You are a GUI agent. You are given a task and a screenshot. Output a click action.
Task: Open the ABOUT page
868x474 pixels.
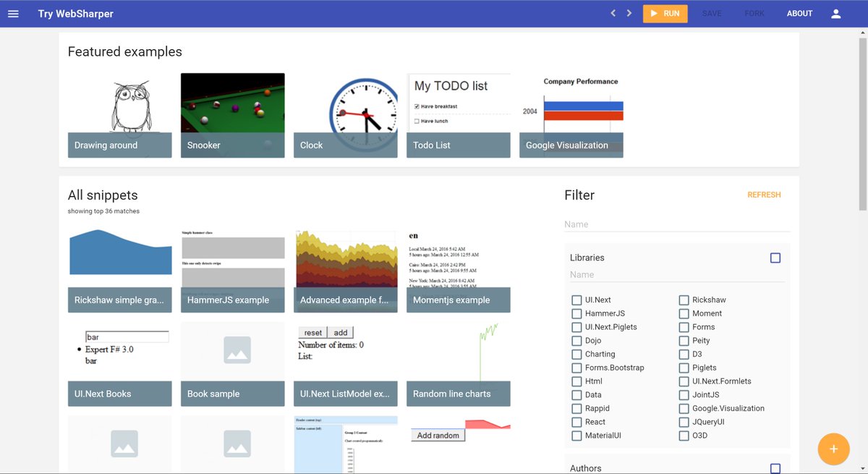pyautogui.click(x=799, y=14)
